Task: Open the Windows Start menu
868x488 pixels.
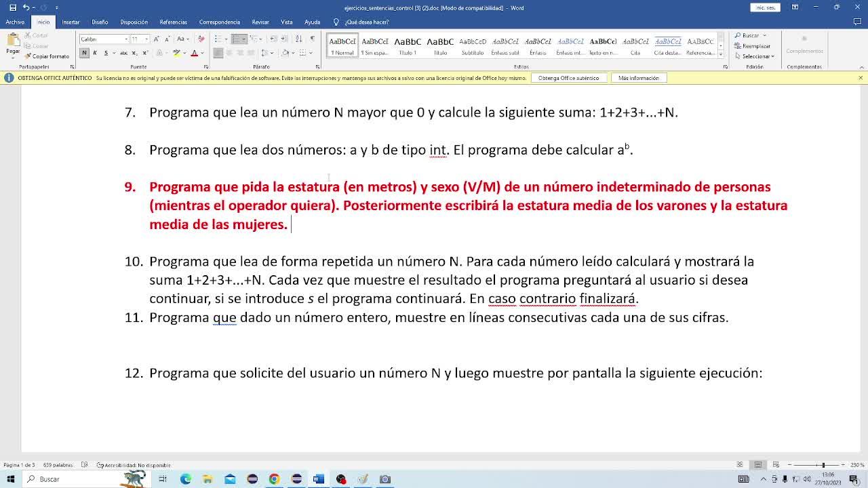Action: coord(11,479)
